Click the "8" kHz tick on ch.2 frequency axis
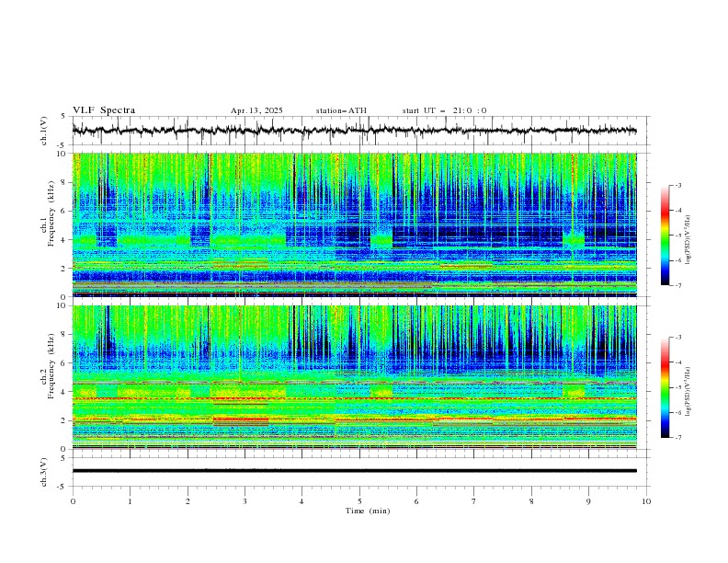This screenshot has height=563, width=728. (64, 335)
